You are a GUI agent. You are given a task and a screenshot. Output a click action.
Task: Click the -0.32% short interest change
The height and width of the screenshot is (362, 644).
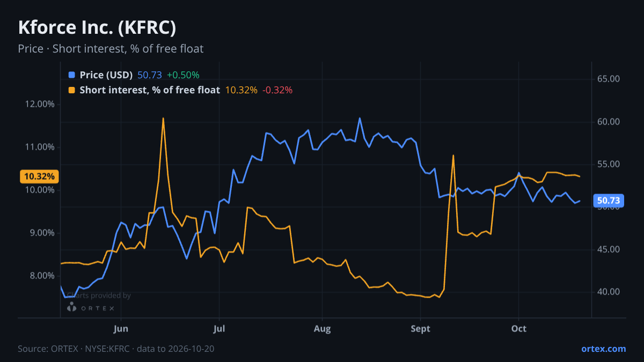tap(277, 90)
